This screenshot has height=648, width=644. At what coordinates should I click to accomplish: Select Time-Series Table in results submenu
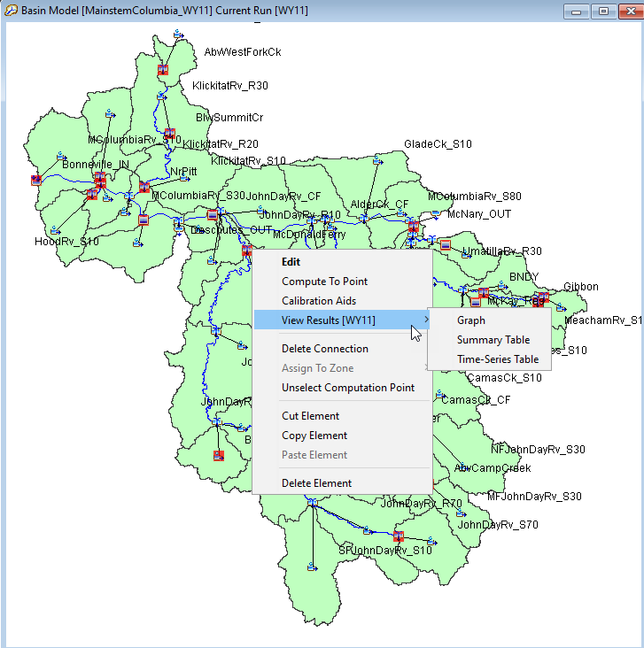coord(497,359)
